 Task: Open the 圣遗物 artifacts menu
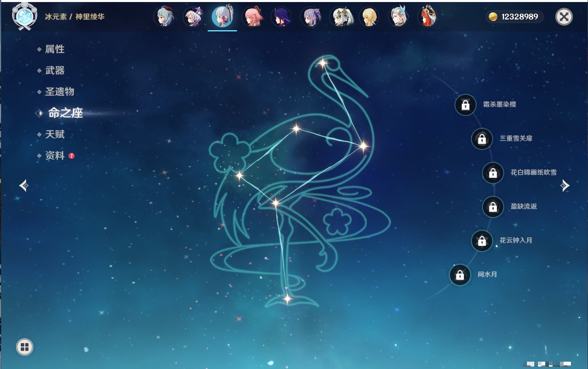tap(60, 92)
